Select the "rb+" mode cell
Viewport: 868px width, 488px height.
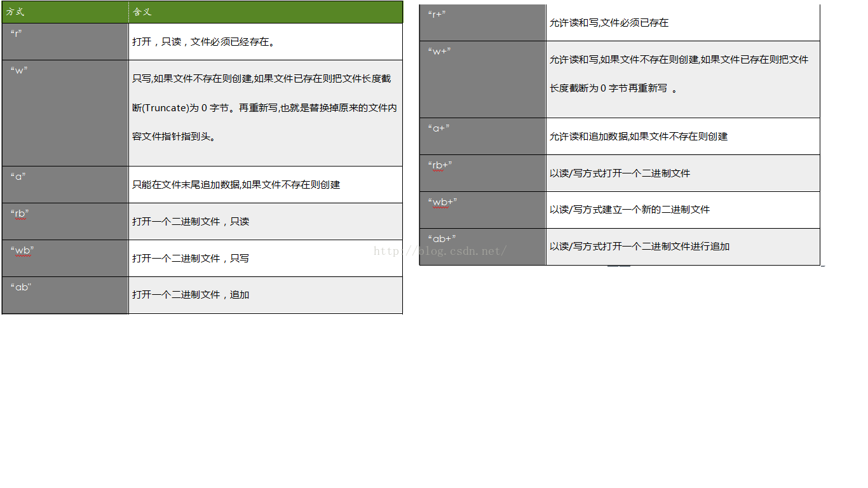(x=482, y=173)
